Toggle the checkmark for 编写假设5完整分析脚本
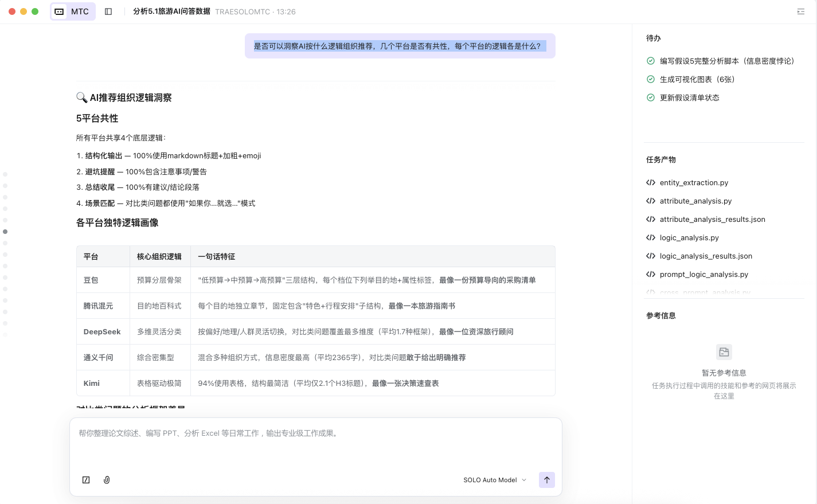Image resolution: width=817 pixels, height=504 pixels. click(x=651, y=61)
